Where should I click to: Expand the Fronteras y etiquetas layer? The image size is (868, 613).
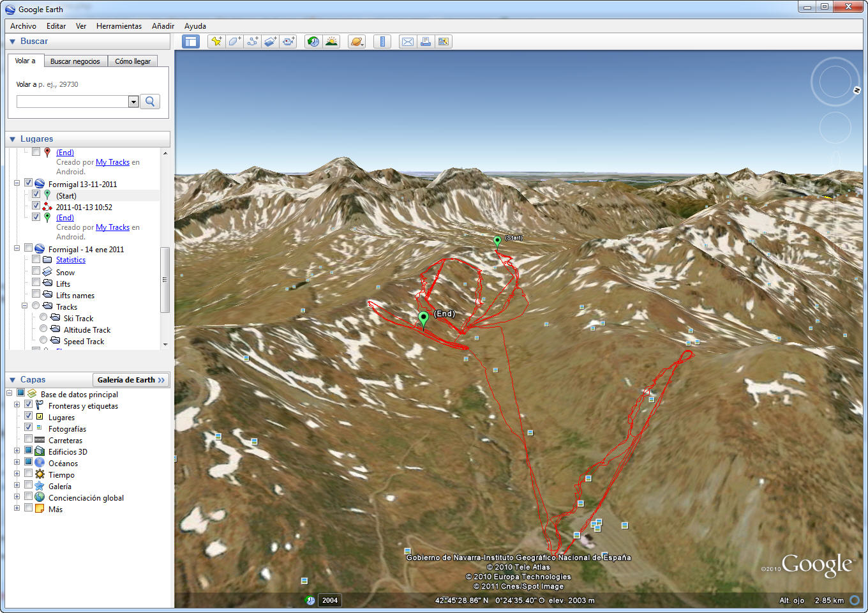tap(17, 405)
